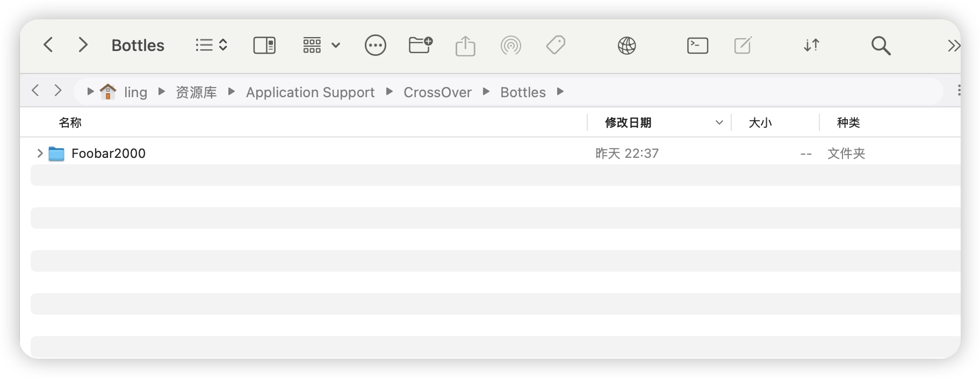Click the Share icon
Viewport: 980px width, 378px height.
pyautogui.click(x=465, y=45)
